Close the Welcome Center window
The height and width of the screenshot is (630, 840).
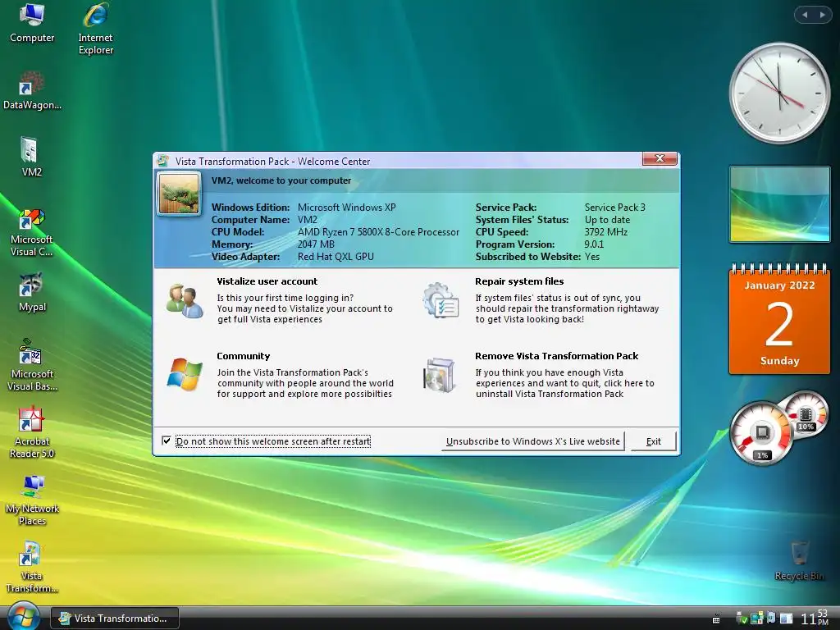tap(660, 158)
